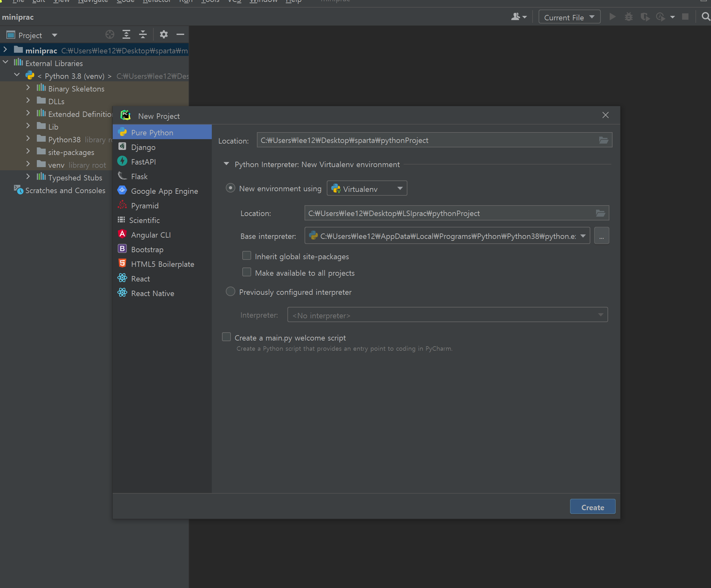Browse for project location using the folder icon
711x588 pixels.
pos(604,140)
